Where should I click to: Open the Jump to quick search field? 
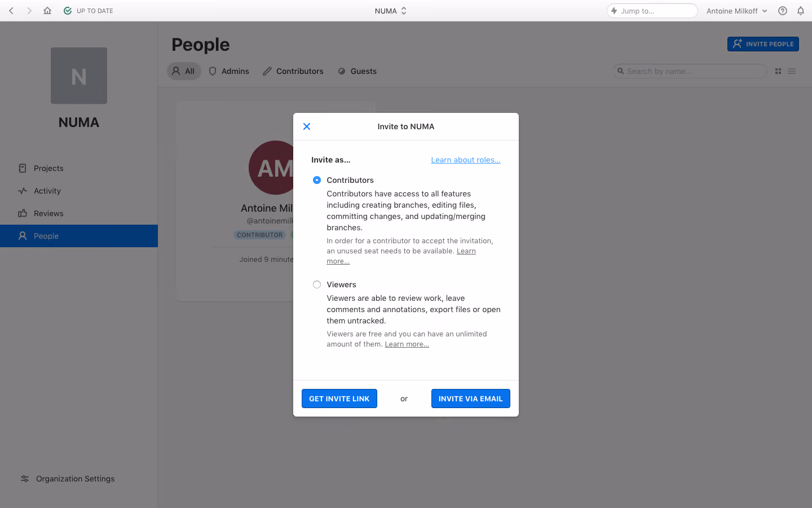tap(652, 11)
